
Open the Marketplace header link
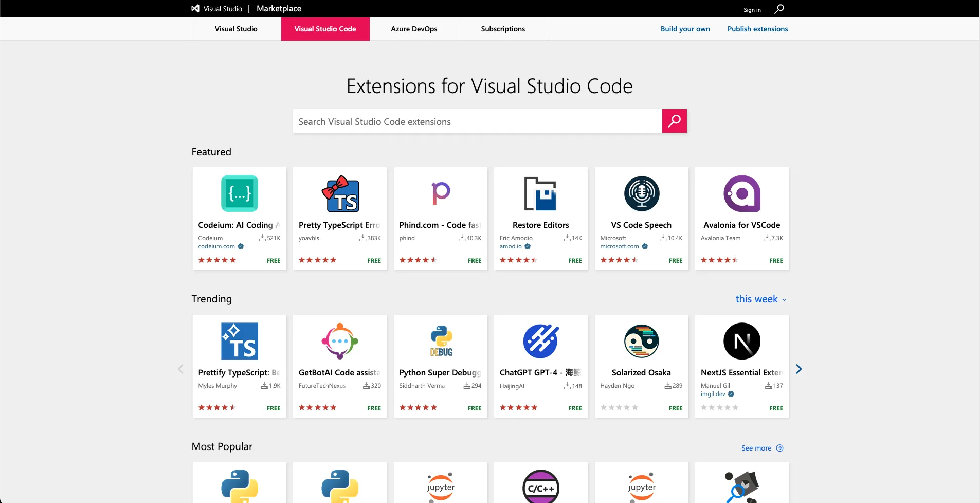pyautogui.click(x=279, y=9)
